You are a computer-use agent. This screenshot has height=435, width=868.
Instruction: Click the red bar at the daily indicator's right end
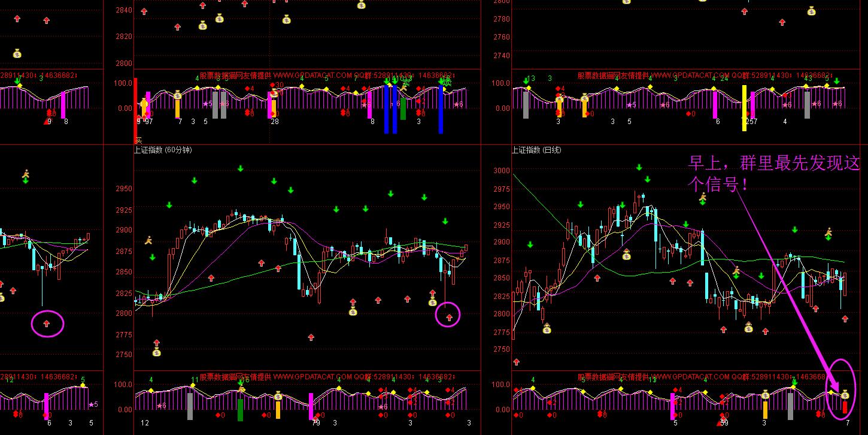coord(845,407)
